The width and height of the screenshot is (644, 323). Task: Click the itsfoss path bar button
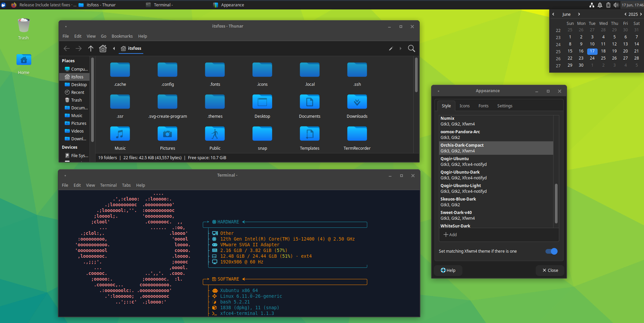coord(131,48)
